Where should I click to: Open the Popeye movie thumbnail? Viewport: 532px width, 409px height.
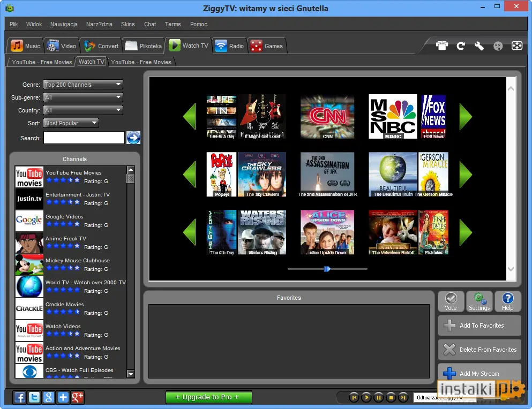pos(222,175)
